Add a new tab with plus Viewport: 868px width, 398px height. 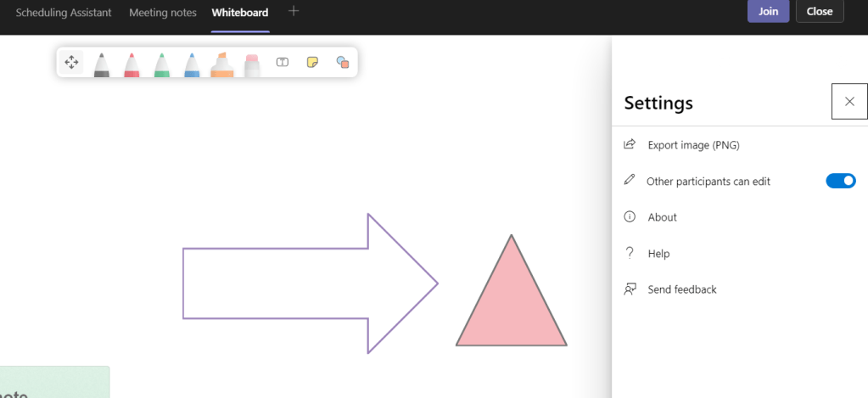pyautogui.click(x=294, y=11)
